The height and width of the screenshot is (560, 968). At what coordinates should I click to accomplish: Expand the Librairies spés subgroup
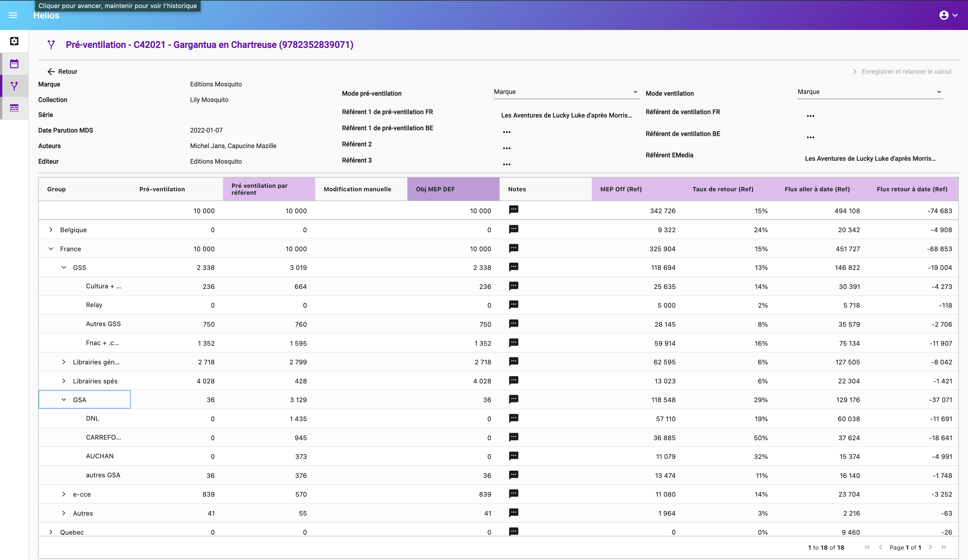tap(64, 381)
